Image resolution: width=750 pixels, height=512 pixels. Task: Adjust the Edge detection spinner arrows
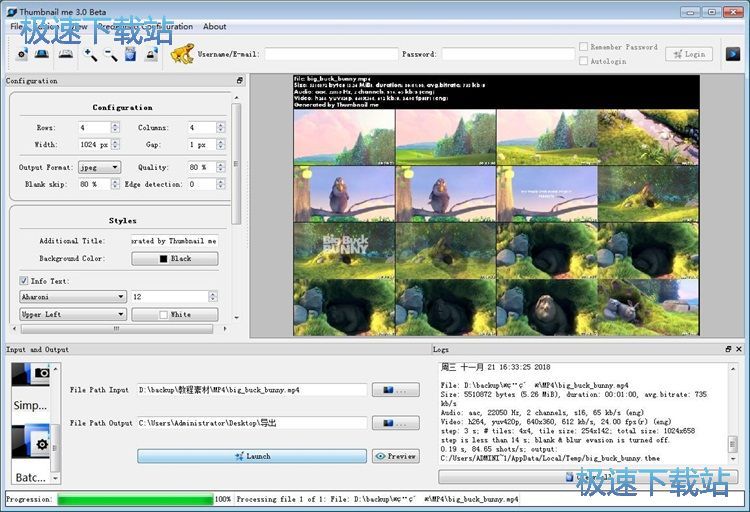(x=220, y=184)
